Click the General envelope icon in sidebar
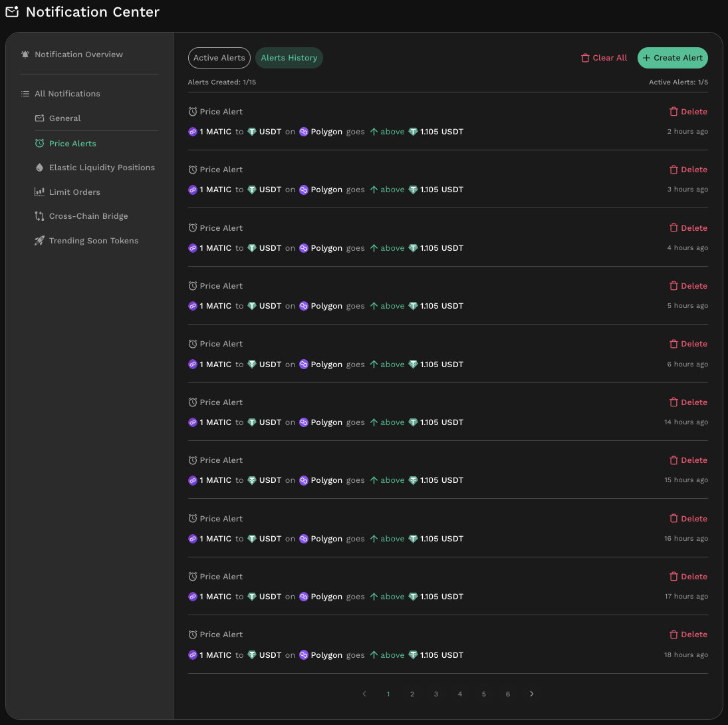The image size is (728, 725). click(39, 118)
